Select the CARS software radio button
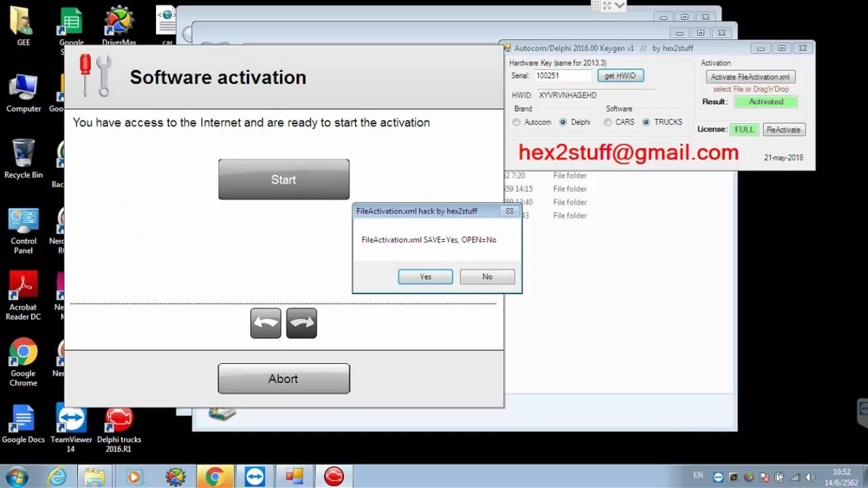Viewport: 868px width, 488px height. point(608,123)
